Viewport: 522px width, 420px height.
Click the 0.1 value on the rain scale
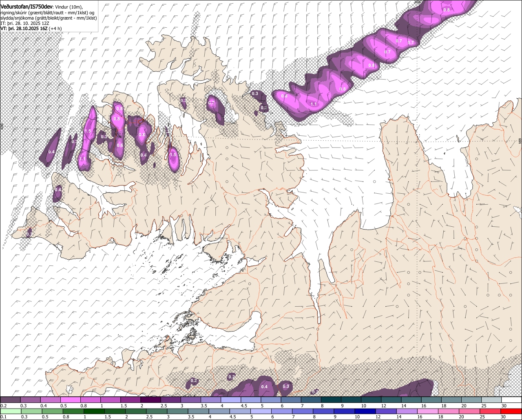(3, 417)
